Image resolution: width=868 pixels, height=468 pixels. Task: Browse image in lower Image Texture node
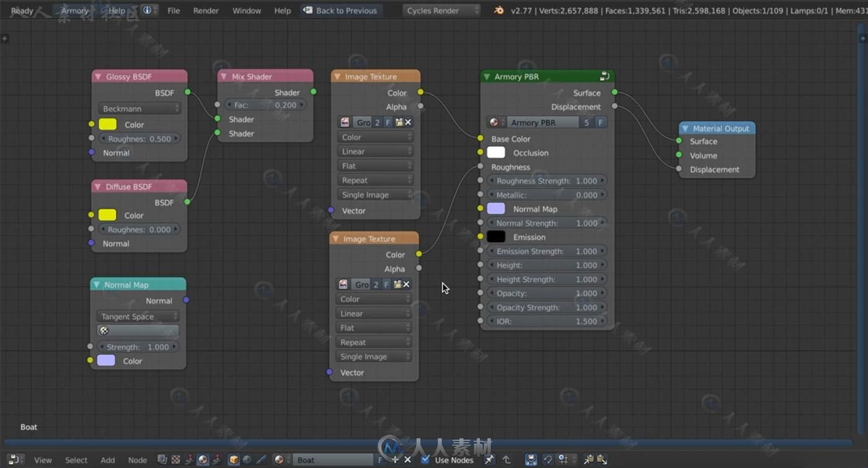tap(343, 284)
